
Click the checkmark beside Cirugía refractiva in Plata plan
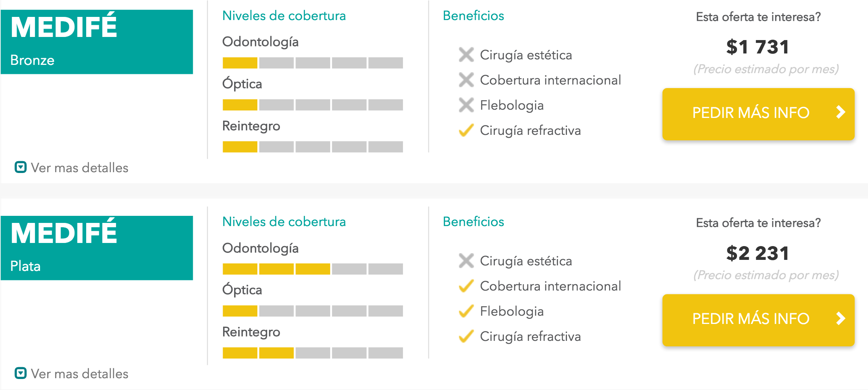[466, 337]
